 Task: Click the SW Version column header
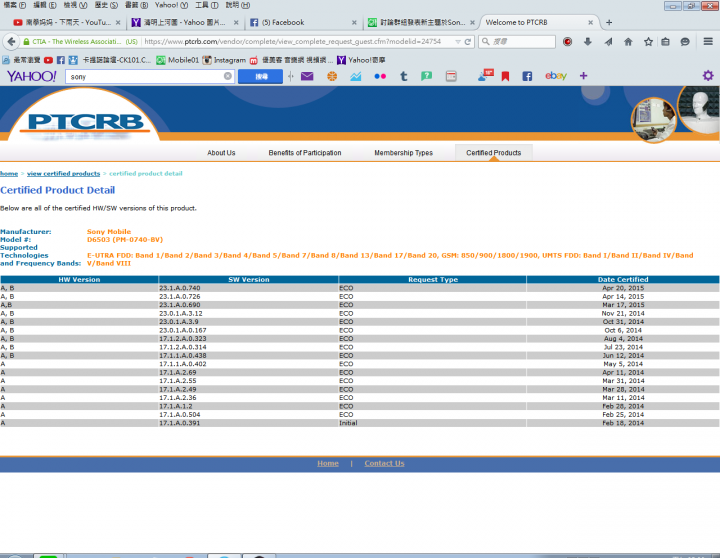pyautogui.click(x=248, y=279)
